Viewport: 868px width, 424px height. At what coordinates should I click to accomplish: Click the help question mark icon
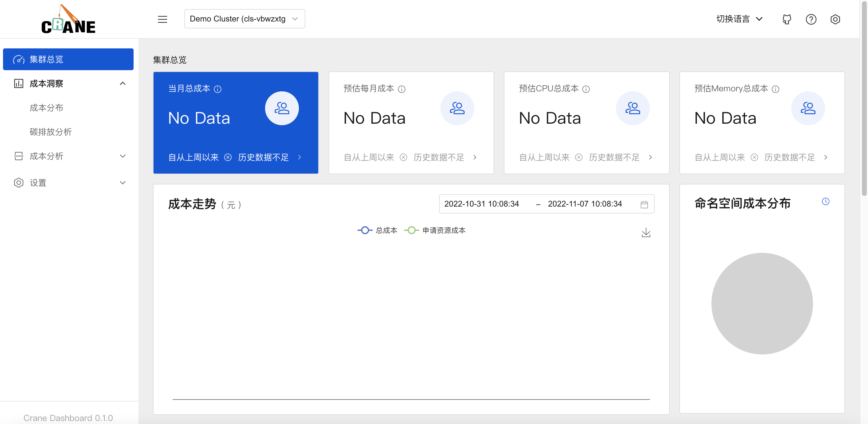tap(811, 19)
